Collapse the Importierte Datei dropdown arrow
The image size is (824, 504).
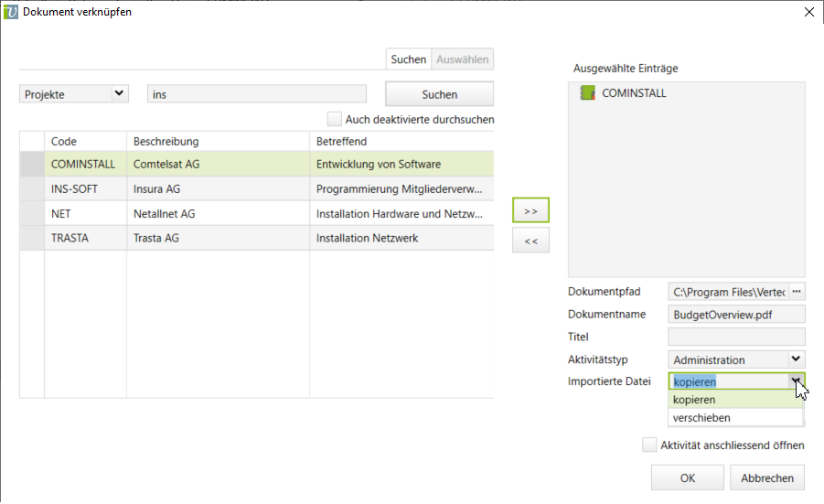click(796, 382)
